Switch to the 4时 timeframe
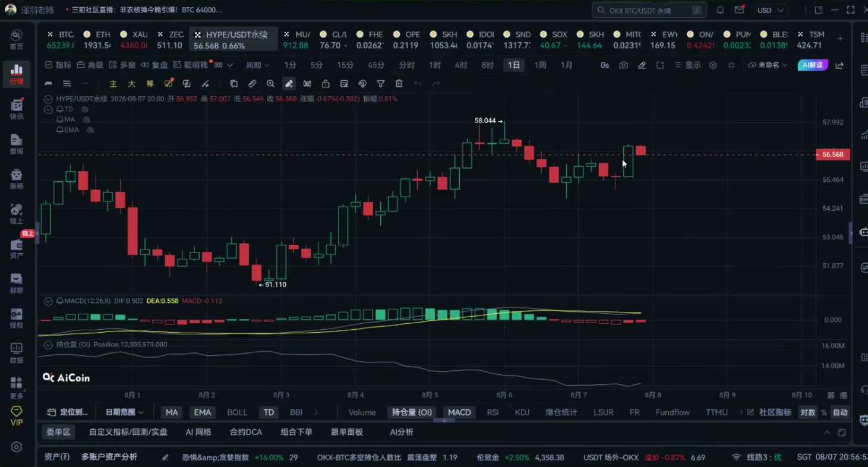The image size is (868, 467). click(461, 65)
